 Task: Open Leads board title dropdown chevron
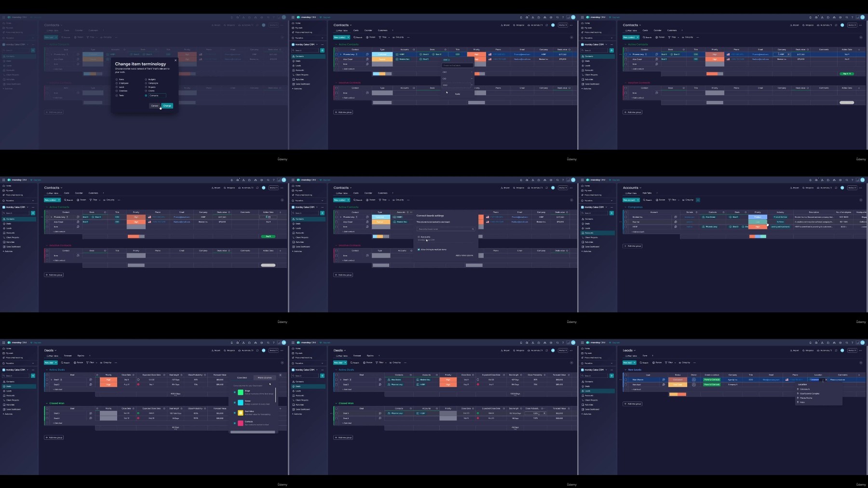coord(635,350)
